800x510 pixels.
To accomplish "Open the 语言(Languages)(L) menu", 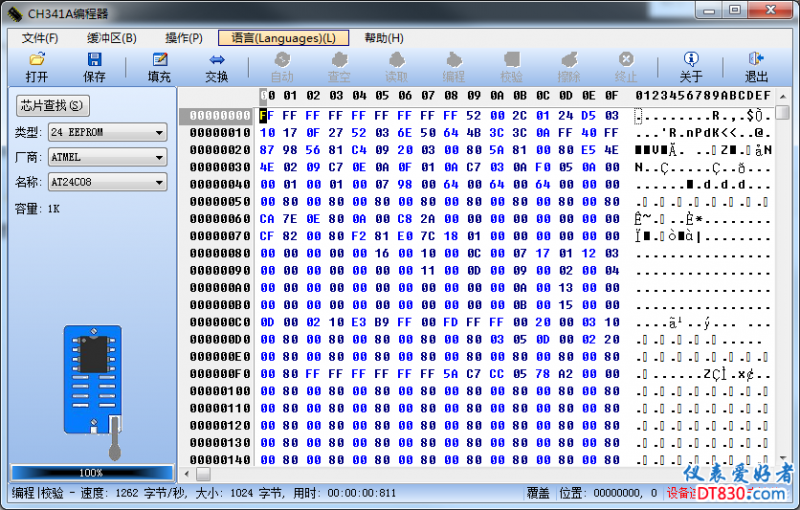I will pyautogui.click(x=283, y=38).
